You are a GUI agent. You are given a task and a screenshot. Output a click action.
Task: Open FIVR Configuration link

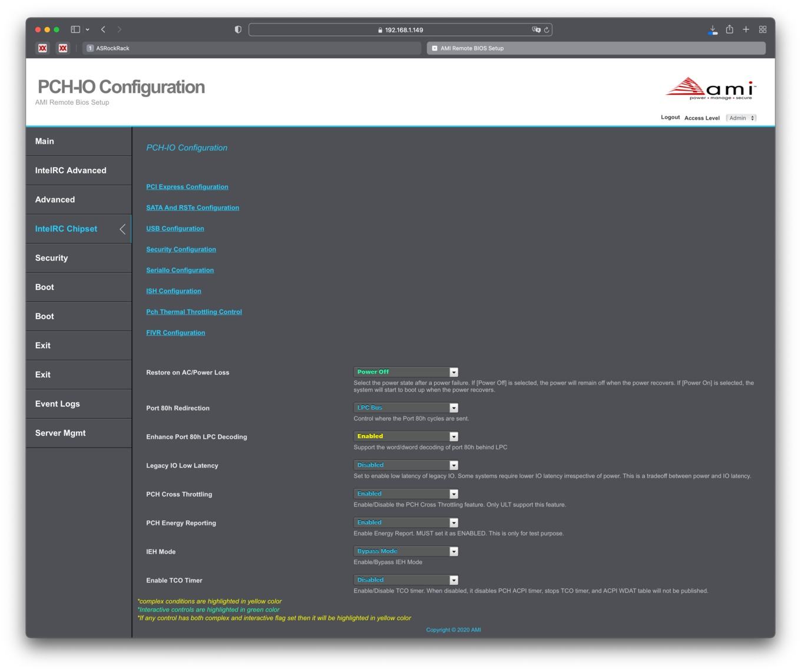[x=176, y=333]
